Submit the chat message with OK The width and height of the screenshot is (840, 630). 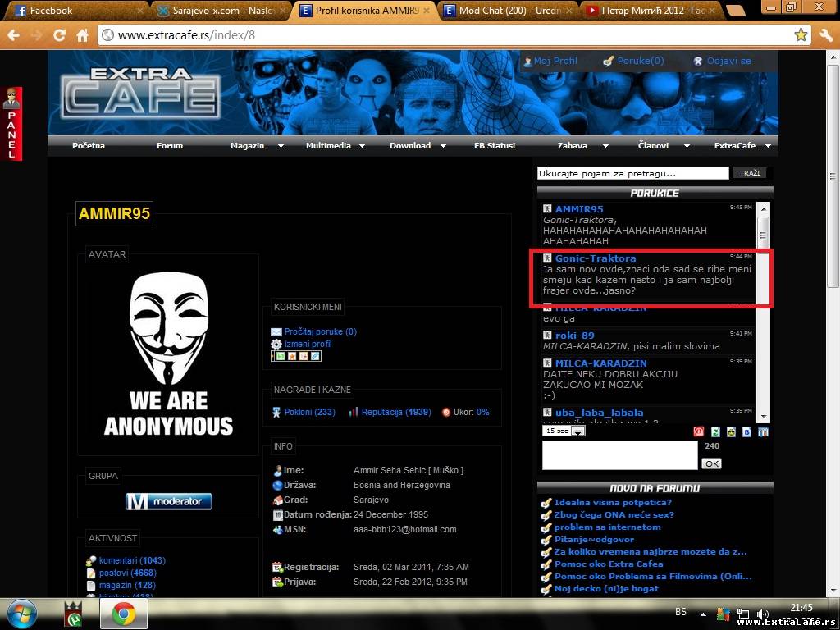click(711, 463)
